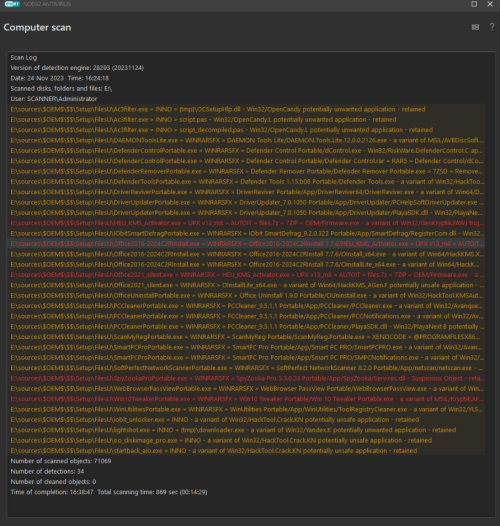Screen dimensions: 500x526
Task: Click the oo_diskimage_pro.exe detection row
Action: point(246,440)
